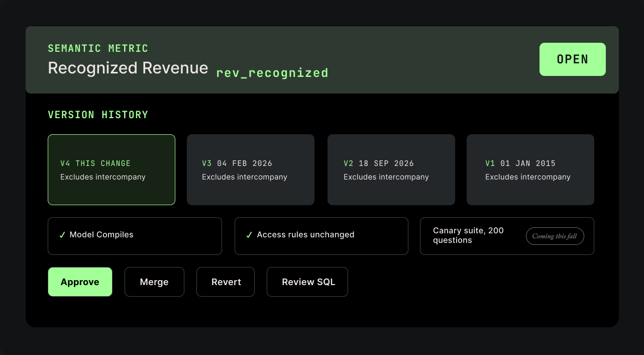
Task: Click the 'Canary suite, 200 questions' text
Action: click(468, 235)
